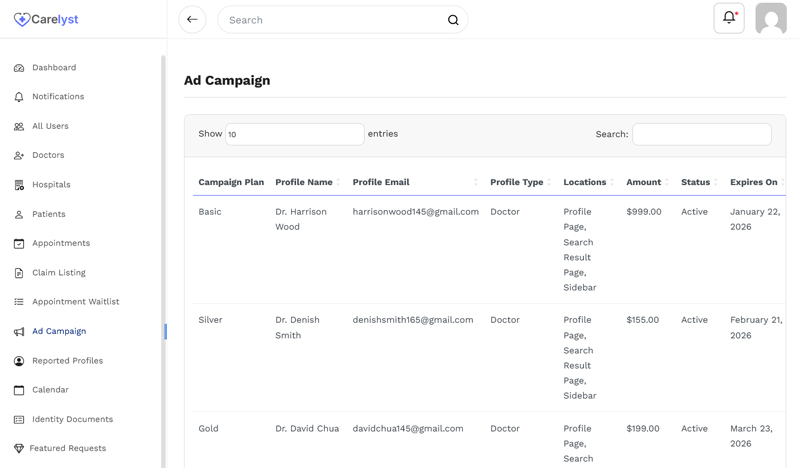
Task: Click the Appointments calendar-check icon
Action: (19, 243)
